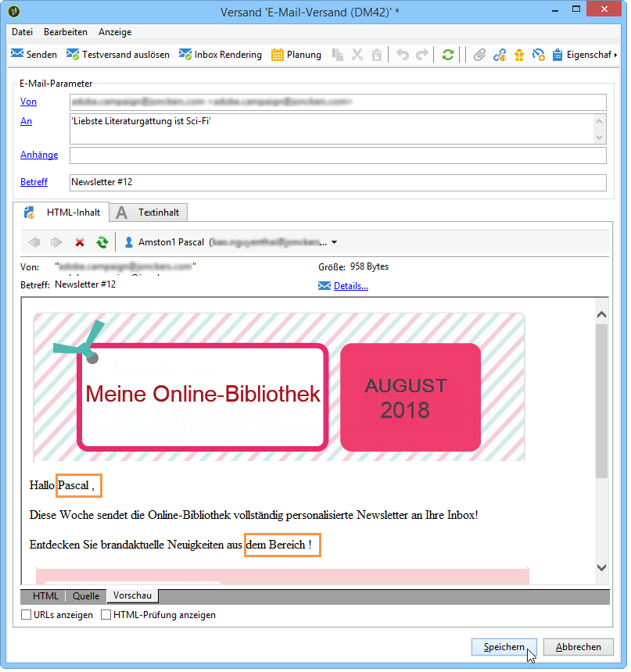Switch to the HTML-Inhalt tab
Screen dimensions: 631x672
coord(61,213)
